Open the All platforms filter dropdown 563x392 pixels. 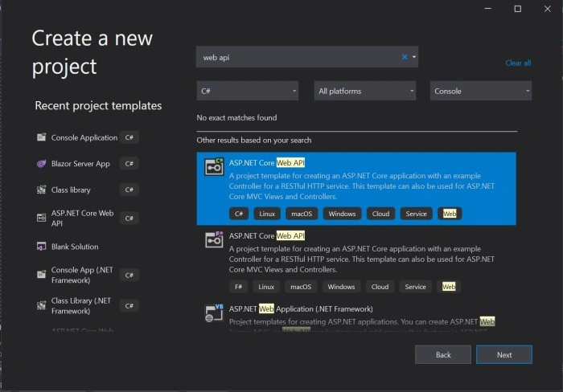click(365, 91)
